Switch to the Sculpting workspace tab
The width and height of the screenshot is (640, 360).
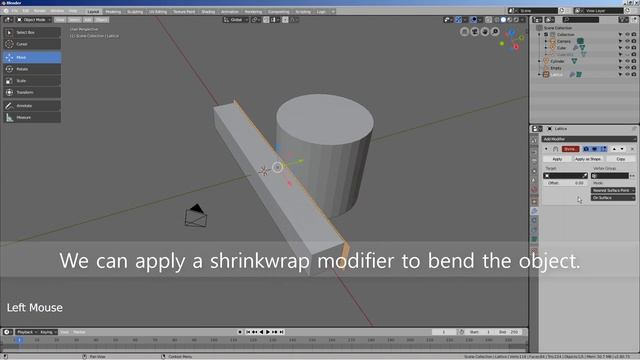point(135,11)
